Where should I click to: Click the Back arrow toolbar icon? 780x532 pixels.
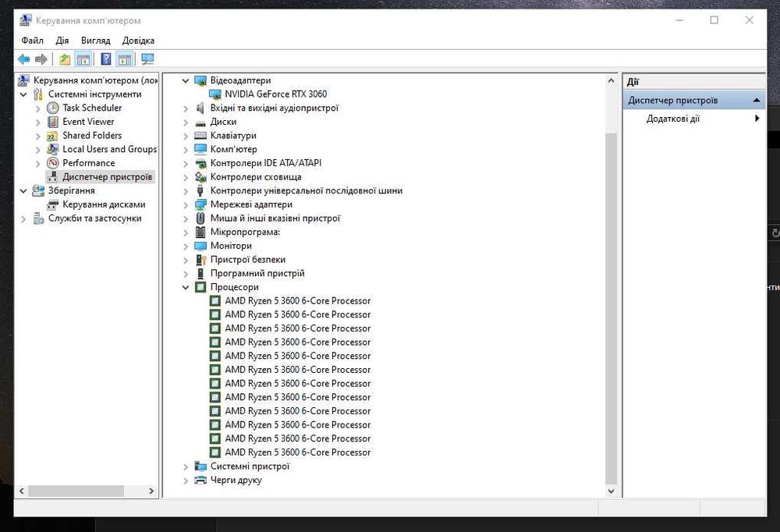23,59
